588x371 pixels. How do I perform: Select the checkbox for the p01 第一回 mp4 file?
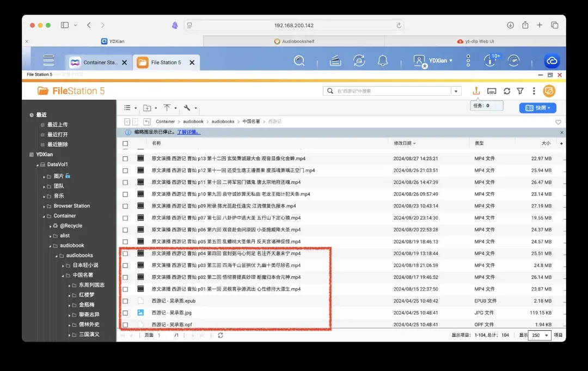coord(125,289)
